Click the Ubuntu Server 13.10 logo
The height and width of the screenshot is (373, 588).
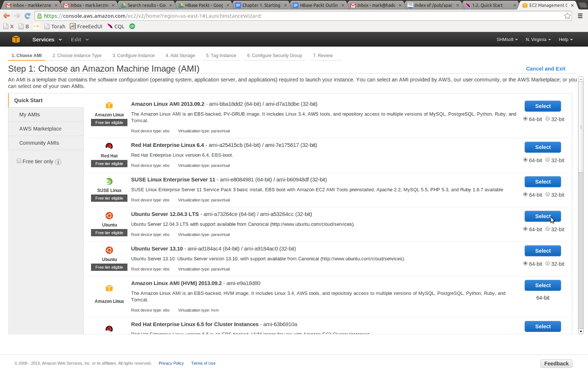point(109,250)
